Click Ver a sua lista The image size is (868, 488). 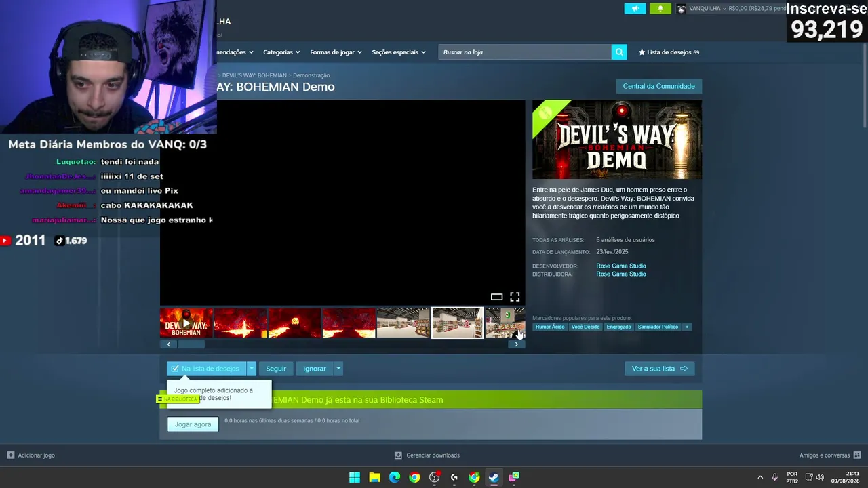pyautogui.click(x=659, y=369)
